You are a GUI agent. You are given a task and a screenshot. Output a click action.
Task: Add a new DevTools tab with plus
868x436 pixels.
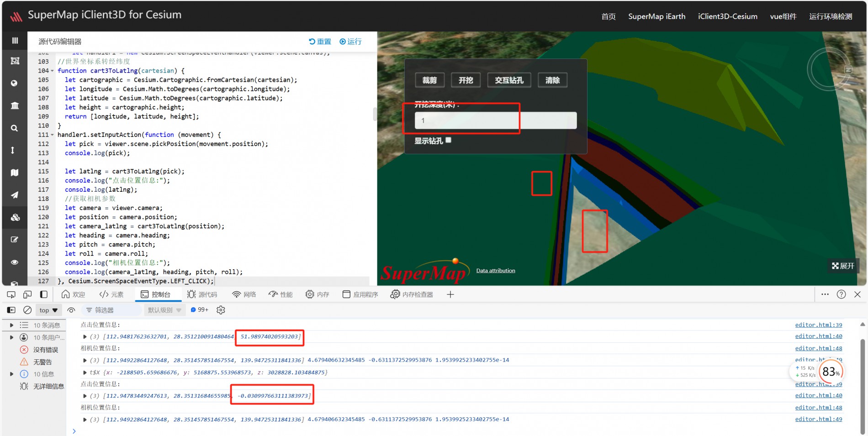pos(450,294)
